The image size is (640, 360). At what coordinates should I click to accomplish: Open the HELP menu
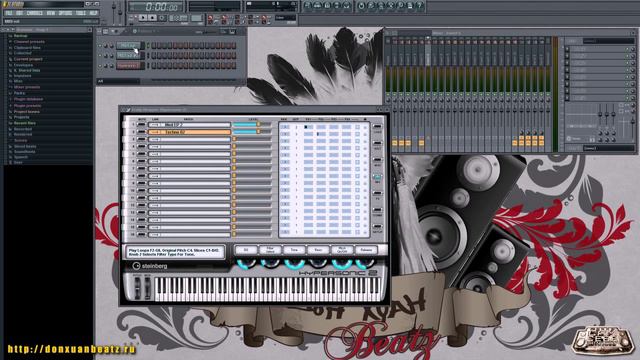pyautogui.click(x=93, y=13)
